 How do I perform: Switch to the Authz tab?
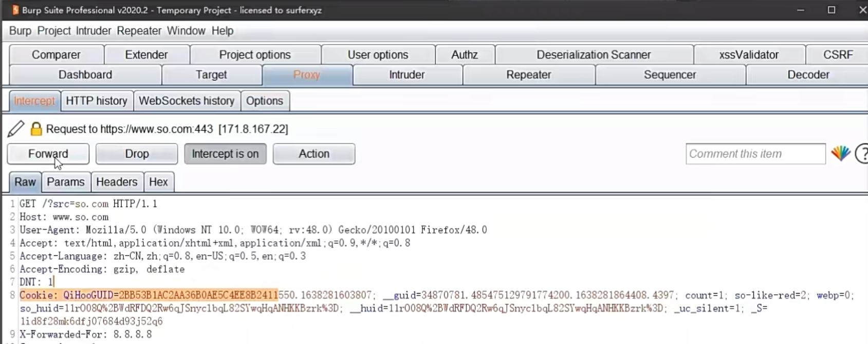click(465, 54)
